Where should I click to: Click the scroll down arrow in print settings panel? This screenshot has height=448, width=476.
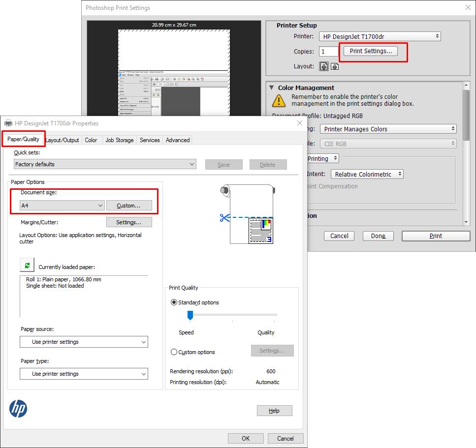[466, 222]
